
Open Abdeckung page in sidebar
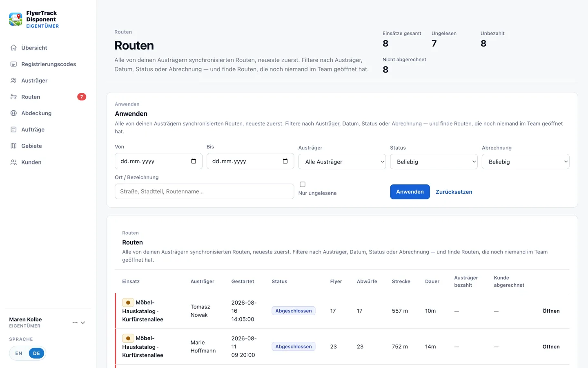click(48, 113)
